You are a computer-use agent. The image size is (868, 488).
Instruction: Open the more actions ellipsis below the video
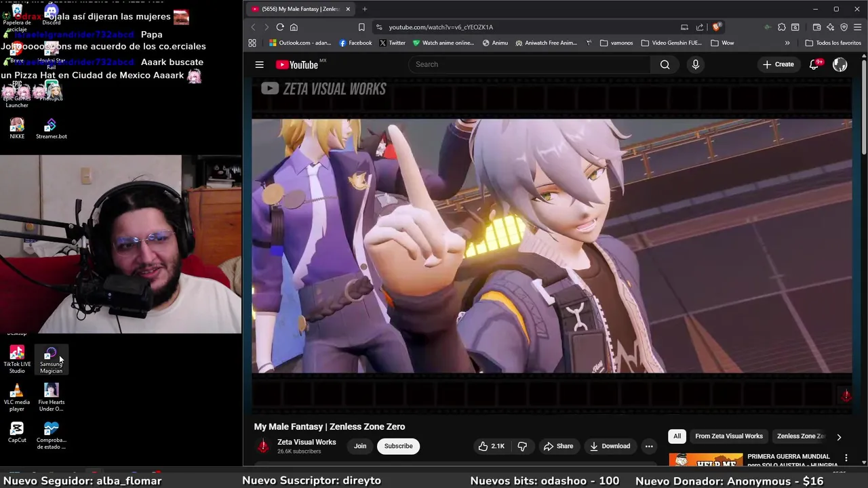point(649,446)
